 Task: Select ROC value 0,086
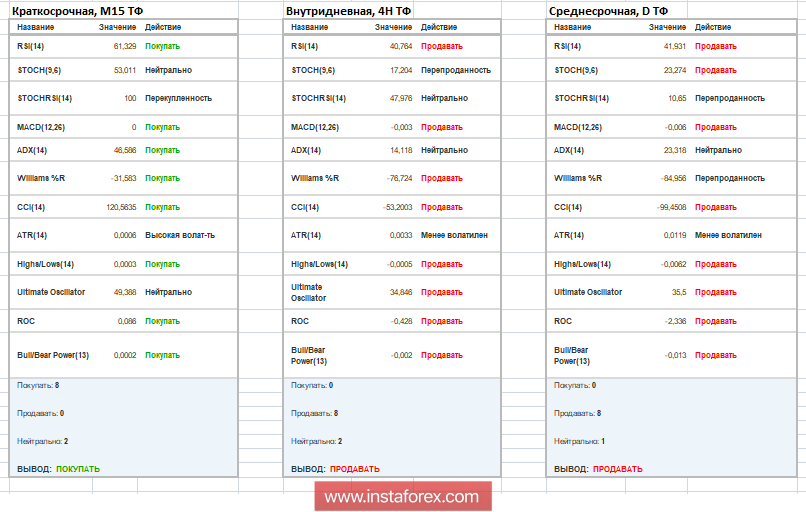pos(127,321)
